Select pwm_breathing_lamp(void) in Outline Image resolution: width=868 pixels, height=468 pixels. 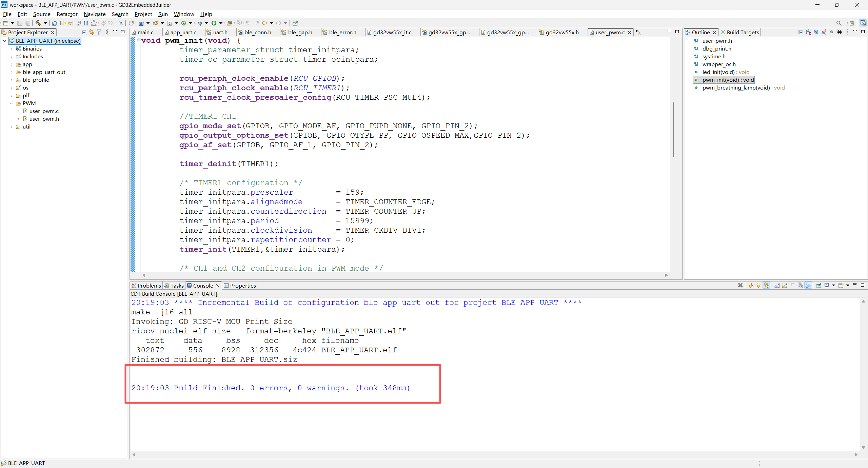(x=736, y=88)
